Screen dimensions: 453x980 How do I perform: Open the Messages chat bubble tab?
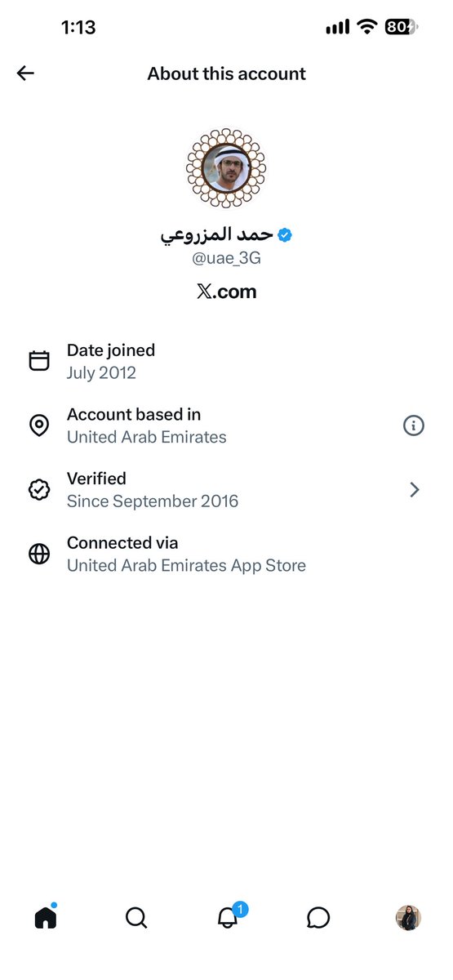[318, 918]
